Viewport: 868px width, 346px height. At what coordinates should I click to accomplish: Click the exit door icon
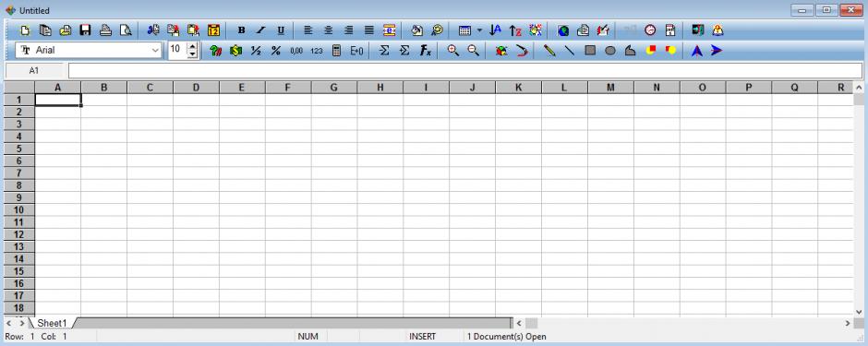[697, 30]
